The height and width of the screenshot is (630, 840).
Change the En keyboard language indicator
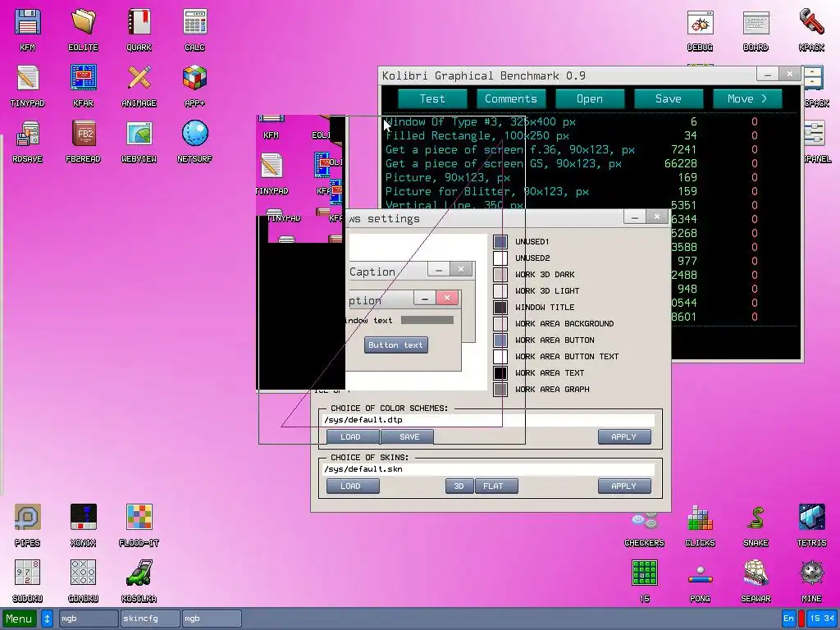pos(788,619)
